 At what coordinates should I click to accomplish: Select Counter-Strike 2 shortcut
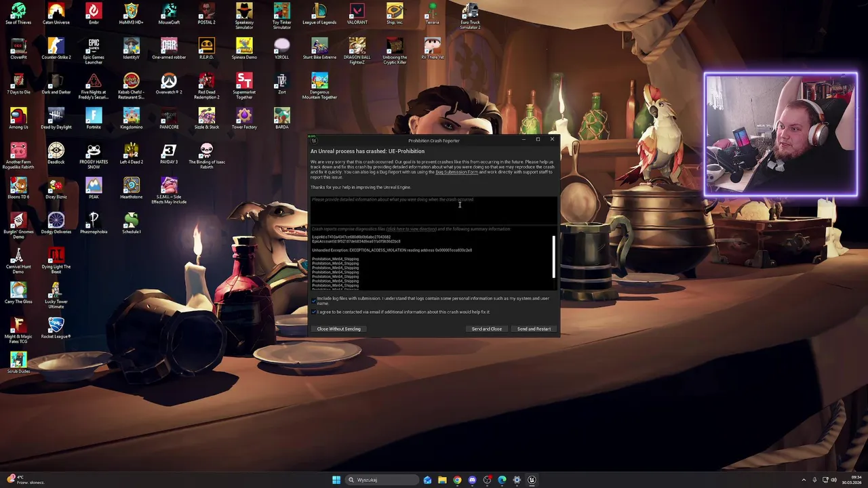pyautogui.click(x=56, y=49)
